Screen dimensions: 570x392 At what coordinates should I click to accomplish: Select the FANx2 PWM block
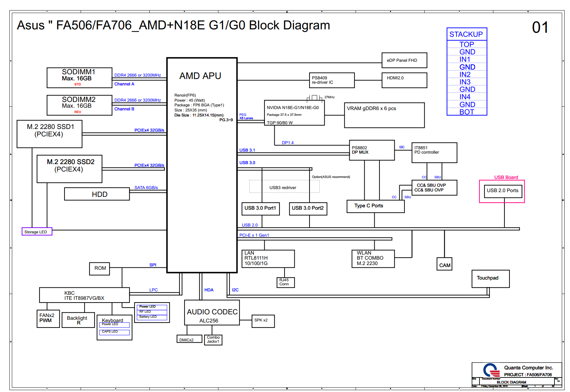tap(48, 319)
